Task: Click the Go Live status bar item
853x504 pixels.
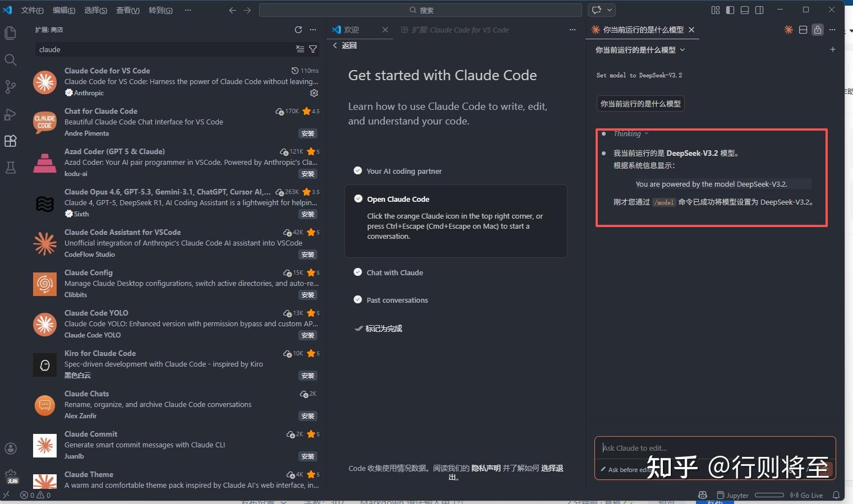Action: pos(806,495)
